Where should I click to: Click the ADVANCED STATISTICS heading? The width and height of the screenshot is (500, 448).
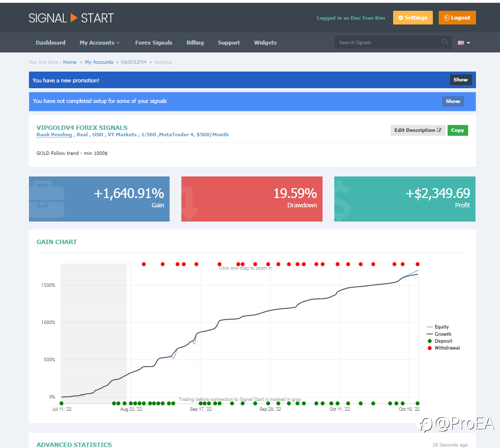(74, 445)
